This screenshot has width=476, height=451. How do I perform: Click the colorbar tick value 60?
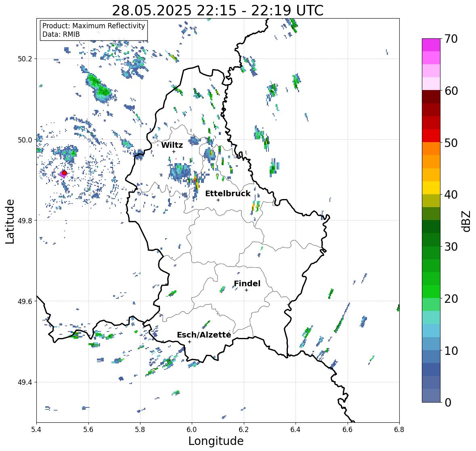[451, 91]
